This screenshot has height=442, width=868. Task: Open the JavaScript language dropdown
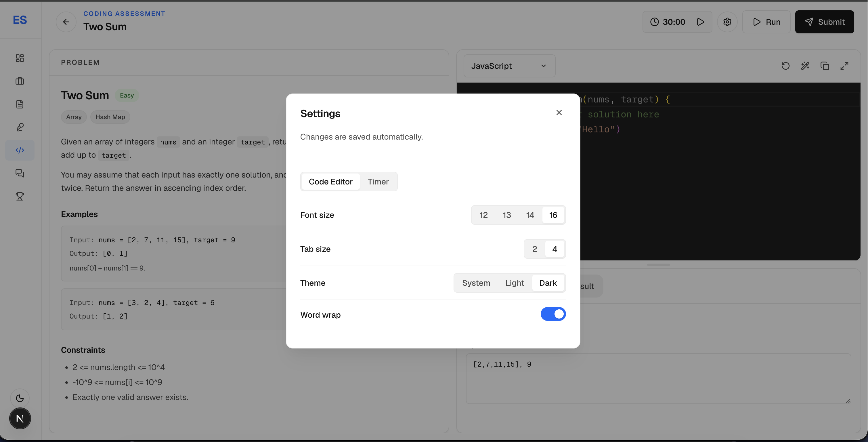coord(509,66)
